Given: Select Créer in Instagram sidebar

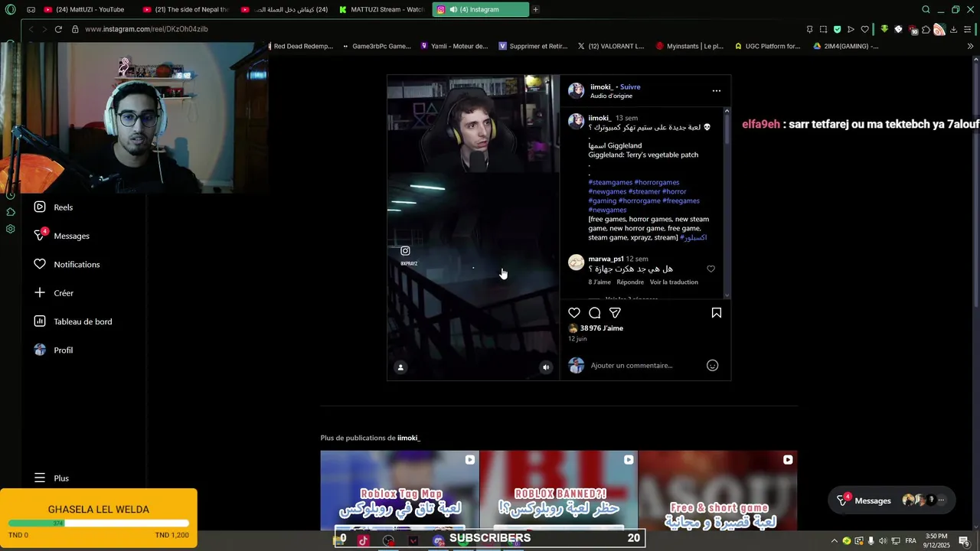Looking at the screenshot, I should point(54,293).
